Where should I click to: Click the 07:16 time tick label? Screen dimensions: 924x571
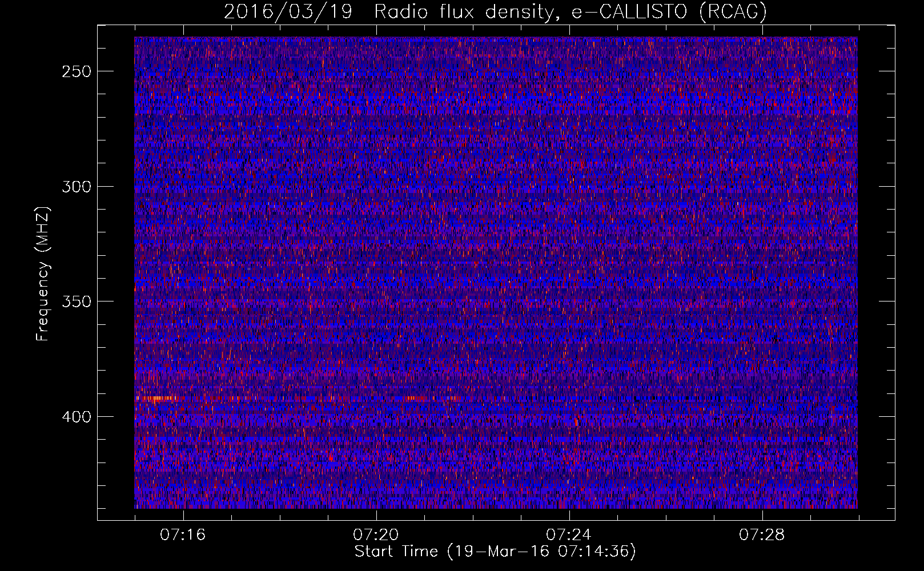point(183,535)
